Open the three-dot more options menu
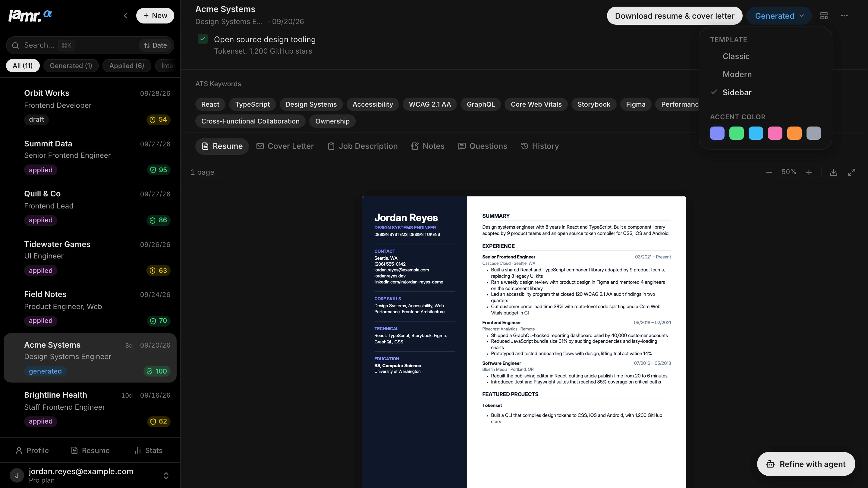The image size is (868, 488). pos(844,16)
